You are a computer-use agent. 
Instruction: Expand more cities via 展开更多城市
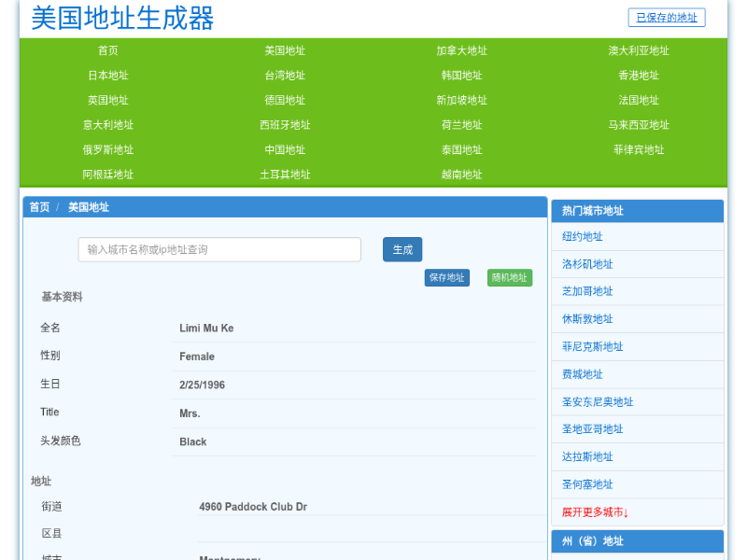coord(595,512)
